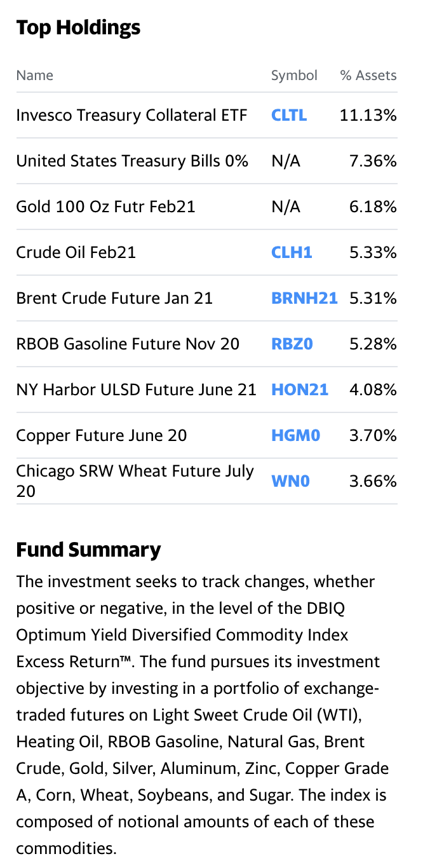Open the CLTL symbol link
Viewport: 437px width, 868px height.
click(x=289, y=115)
